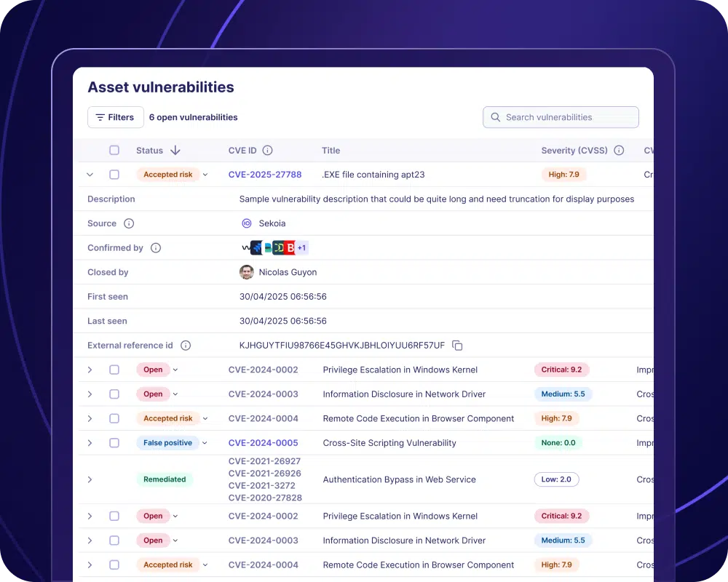
Task: Click the Sekoia source logo icon
Action: pos(247,224)
